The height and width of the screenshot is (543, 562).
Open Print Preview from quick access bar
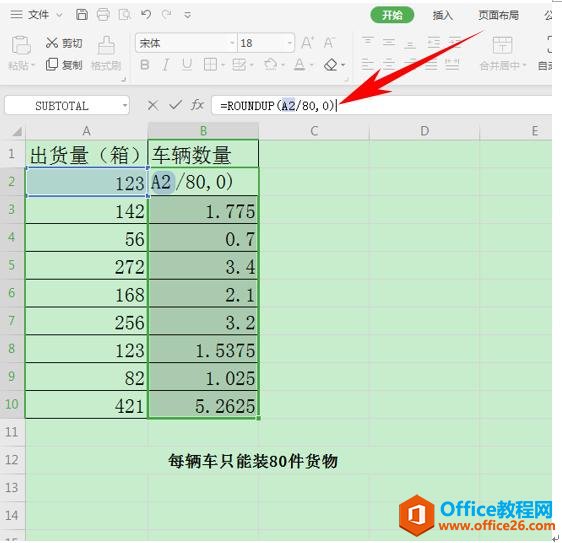click(124, 15)
